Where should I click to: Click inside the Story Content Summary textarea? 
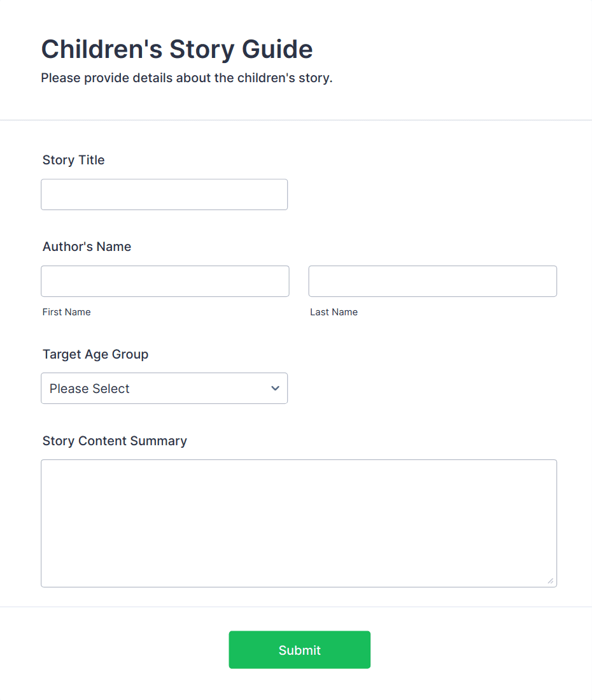pos(299,523)
